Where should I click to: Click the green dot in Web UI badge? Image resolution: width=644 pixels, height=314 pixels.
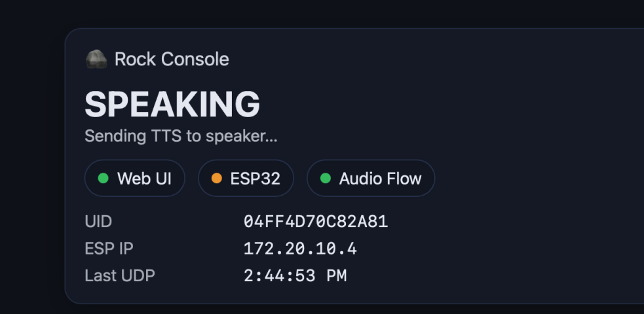click(103, 179)
